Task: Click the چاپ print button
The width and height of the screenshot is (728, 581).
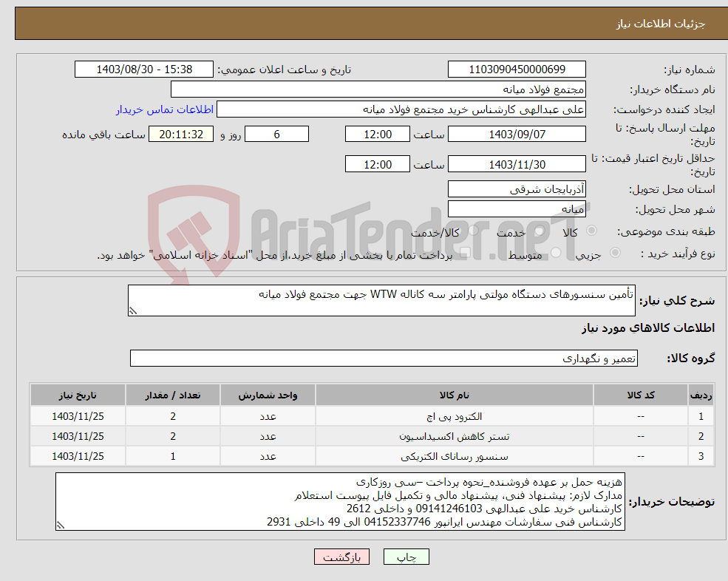Action: pos(406,557)
